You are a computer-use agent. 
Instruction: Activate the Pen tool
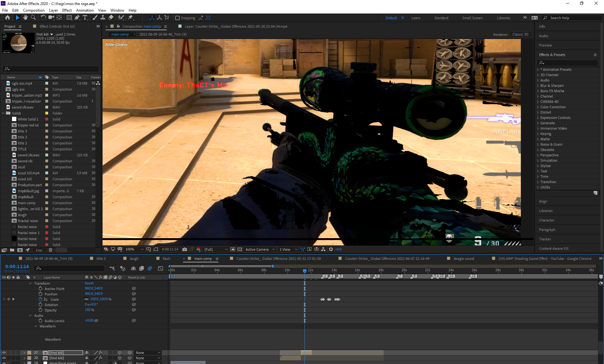coord(76,18)
